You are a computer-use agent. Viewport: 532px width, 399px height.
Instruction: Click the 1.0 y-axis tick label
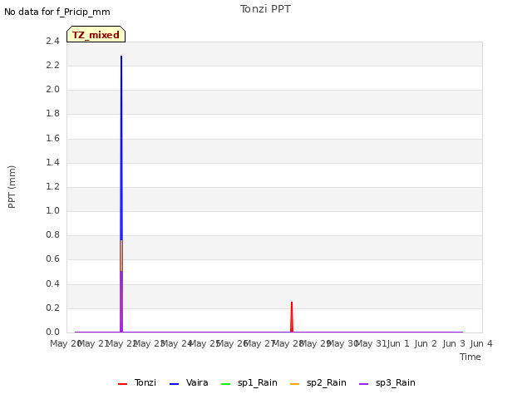pyautogui.click(x=52, y=210)
